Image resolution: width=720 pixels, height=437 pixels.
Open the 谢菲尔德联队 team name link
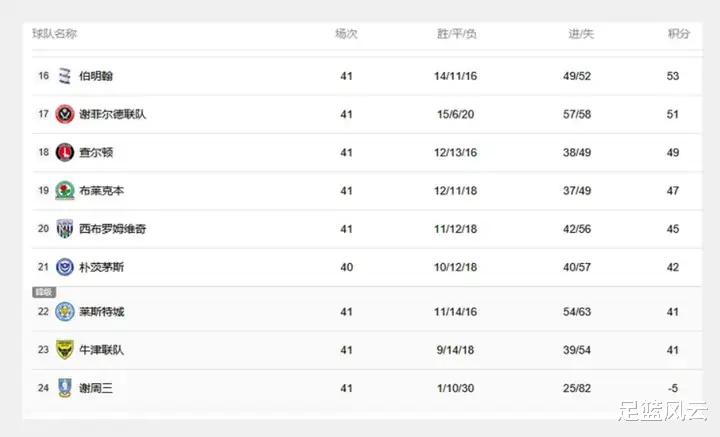(112, 114)
